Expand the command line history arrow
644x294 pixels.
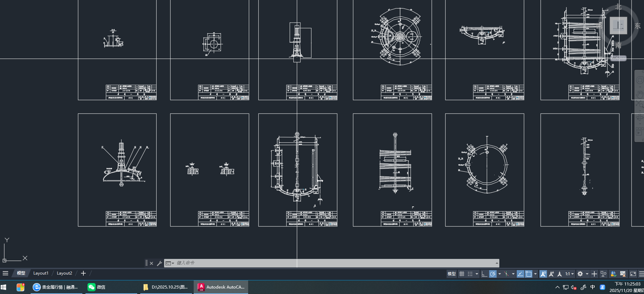pos(497,263)
